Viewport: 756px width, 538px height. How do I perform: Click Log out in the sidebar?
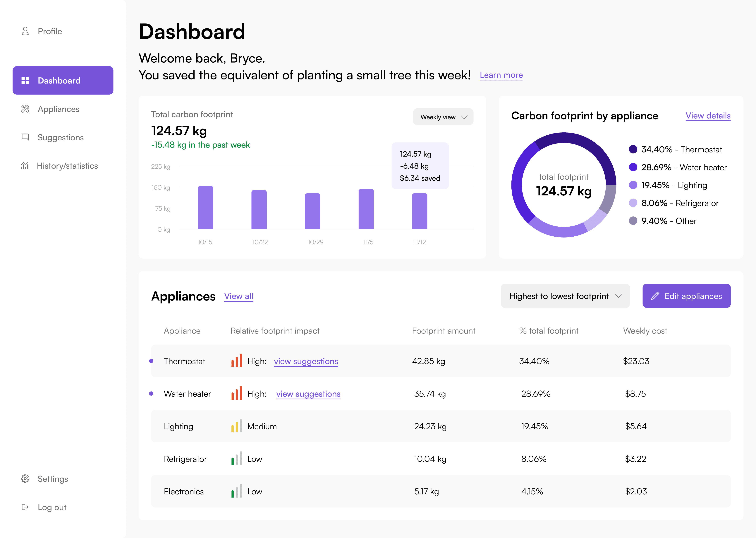44,507
